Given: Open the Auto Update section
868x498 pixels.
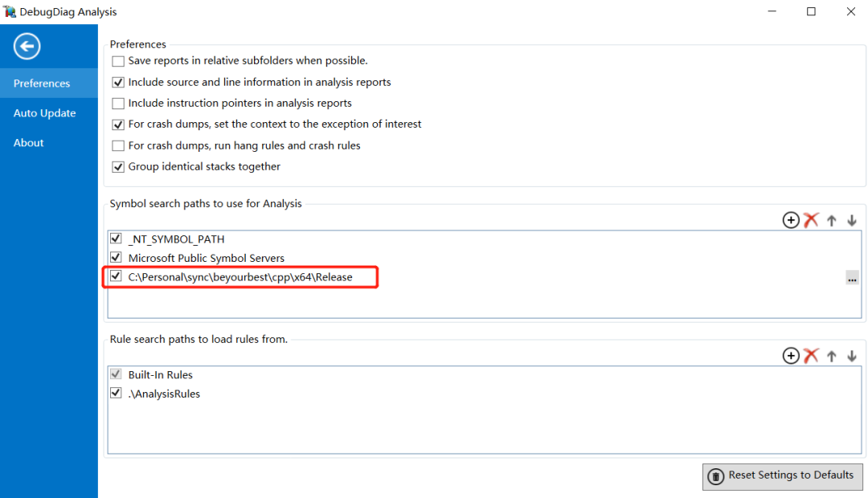Looking at the screenshot, I should pyautogui.click(x=44, y=113).
